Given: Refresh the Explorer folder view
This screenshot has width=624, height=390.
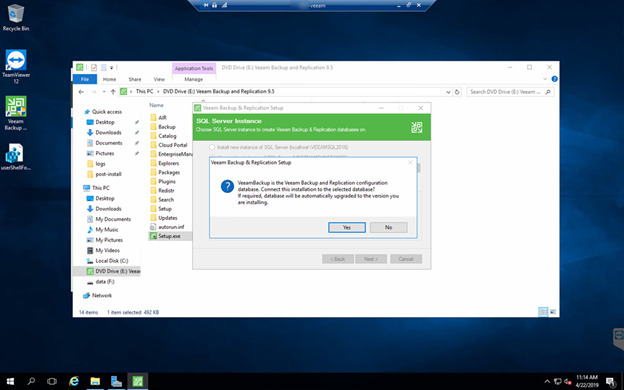Looking at the screenshot, I should (x=457, y=92).
